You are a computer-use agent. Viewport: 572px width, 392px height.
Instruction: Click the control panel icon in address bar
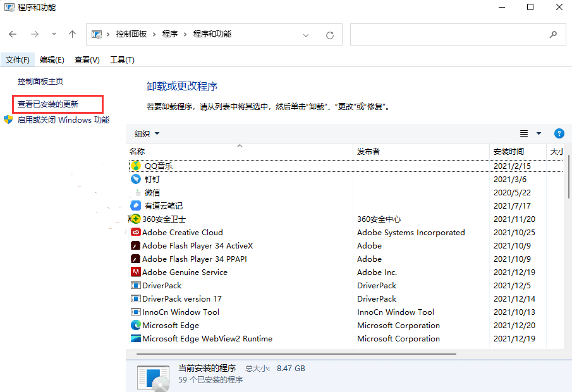[97, 34]
